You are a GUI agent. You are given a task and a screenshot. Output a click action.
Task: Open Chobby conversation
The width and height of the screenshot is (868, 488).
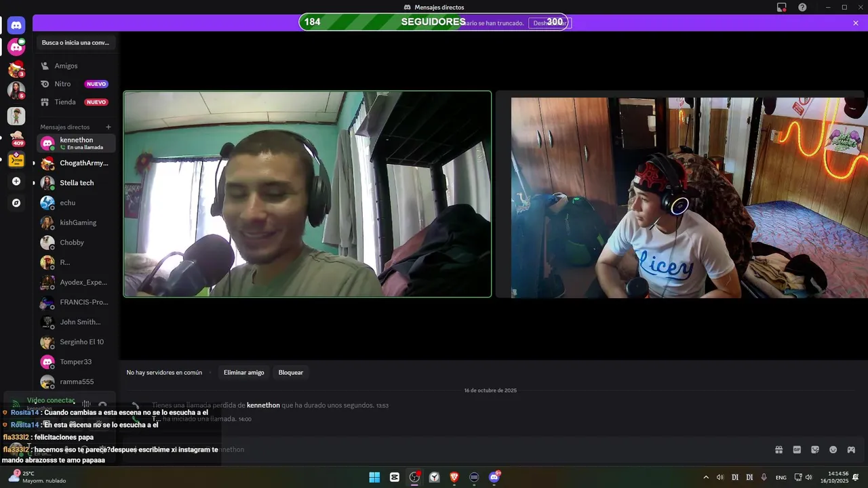tap(76, 242)
